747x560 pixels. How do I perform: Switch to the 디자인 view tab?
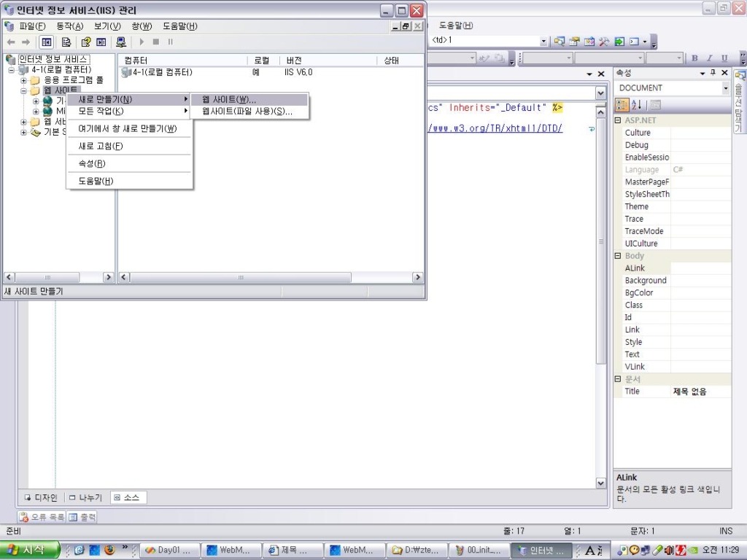(x=42, y=497)
